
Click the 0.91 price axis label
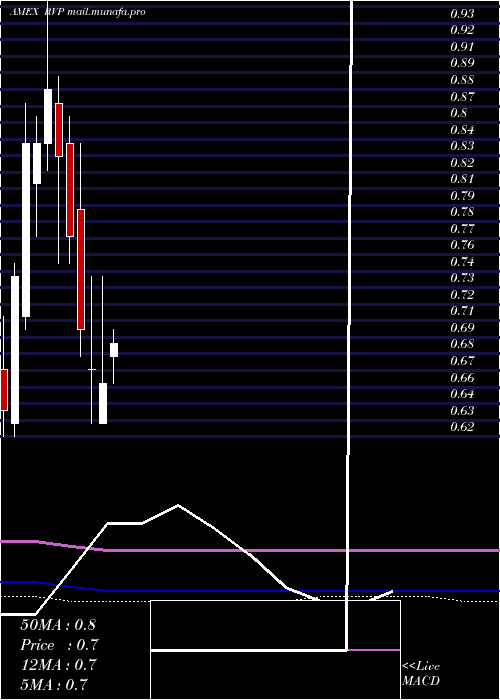pyautogui.click(x=462, y=47)
